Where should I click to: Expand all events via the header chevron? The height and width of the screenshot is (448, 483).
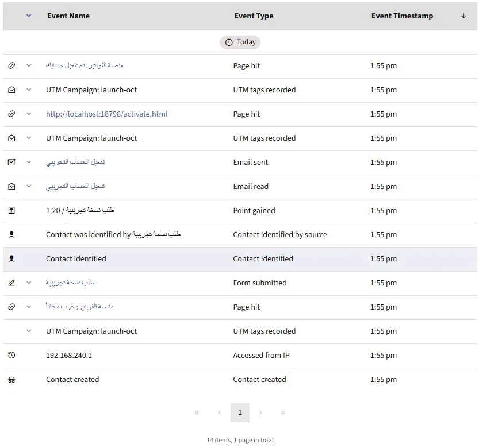click(x=29, y=16)
